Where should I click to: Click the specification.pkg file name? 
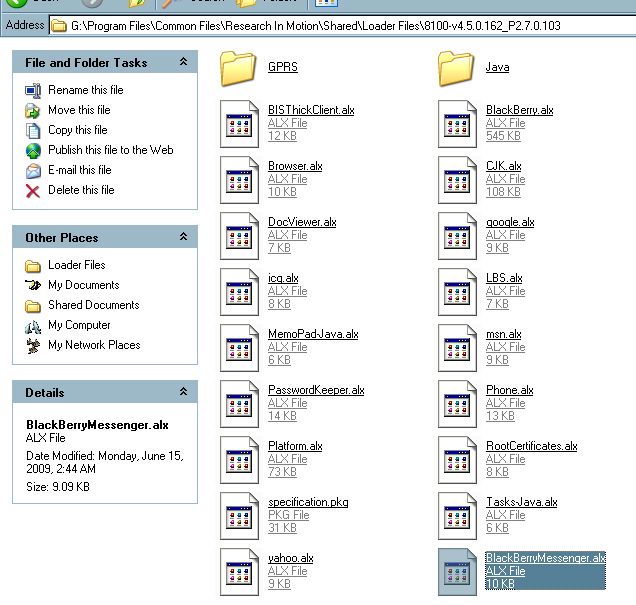click(x=308, y=502)
